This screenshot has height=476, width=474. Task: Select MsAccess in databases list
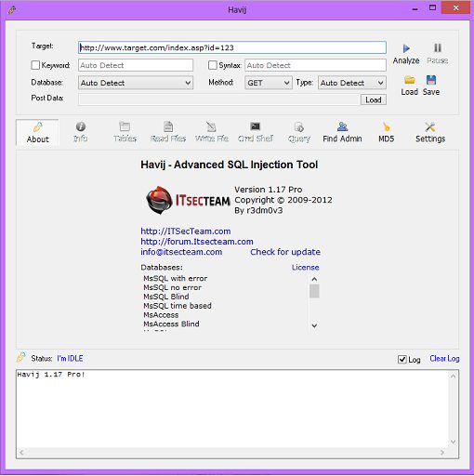161,315
